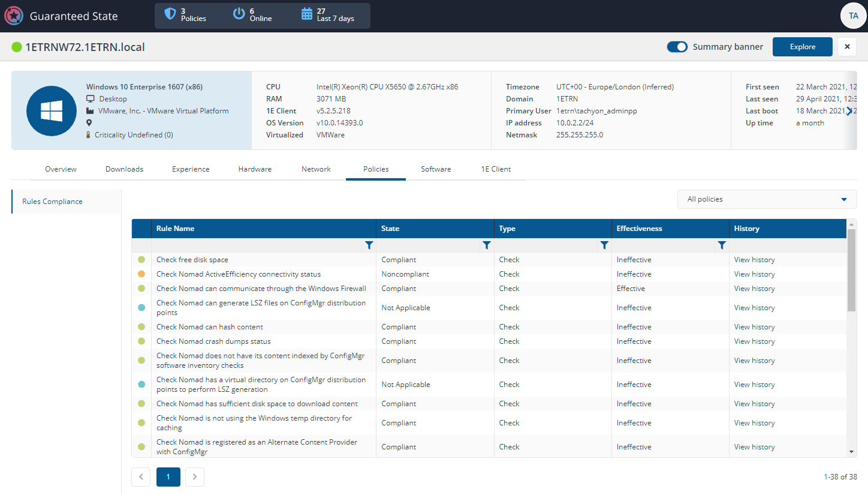
Task: View history for sufficient disk space rule
Action: click(754, 404)
